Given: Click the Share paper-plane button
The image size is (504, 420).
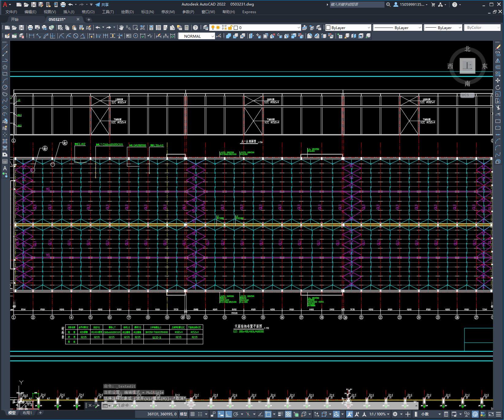Looking at the screenshot, I should (102, 4).
